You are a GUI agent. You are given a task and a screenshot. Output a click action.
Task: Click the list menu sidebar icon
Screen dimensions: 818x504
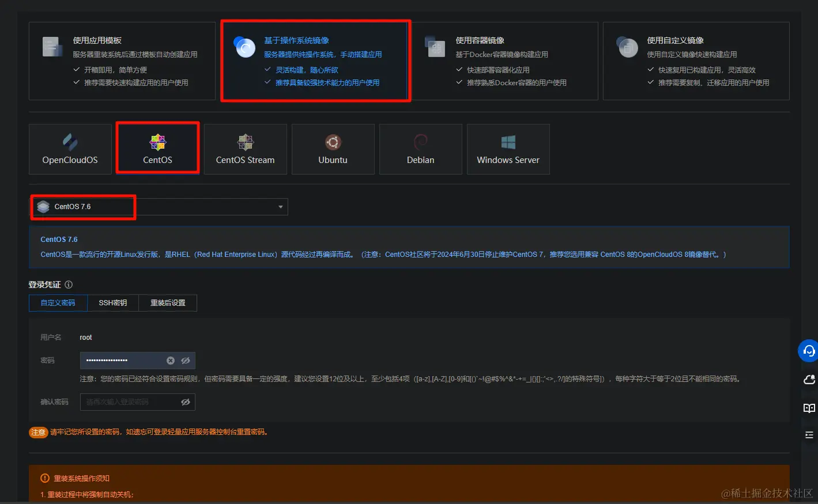point(809,435)
